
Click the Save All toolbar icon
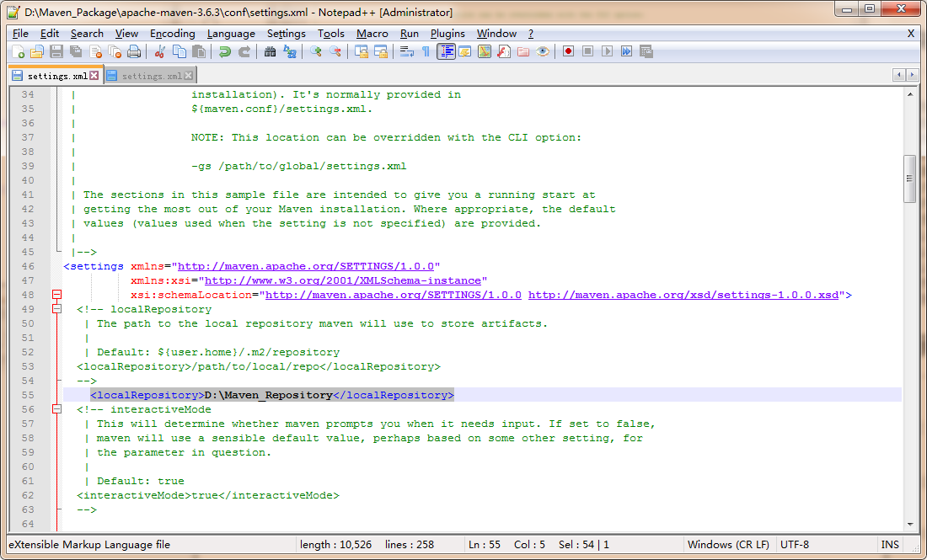76,52
